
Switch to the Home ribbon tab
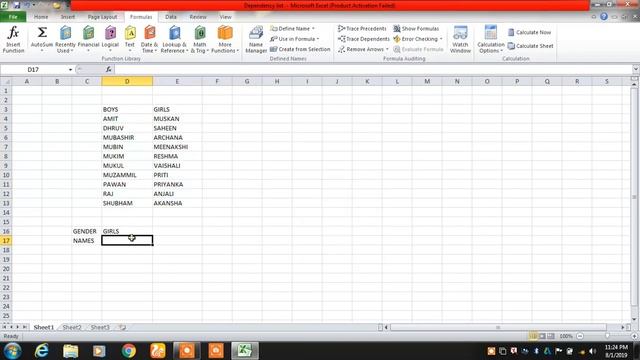[41, 17]
